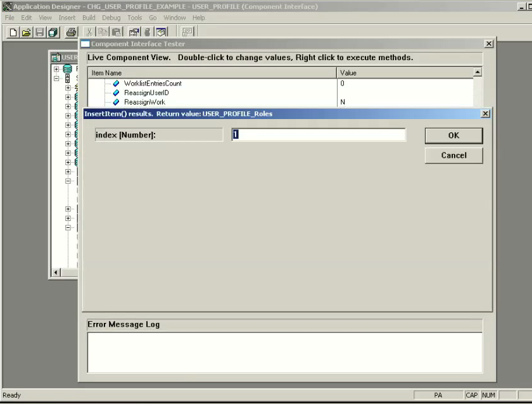Open the View menu
Screen dimensions: 532x404
[x=45, y=18]
